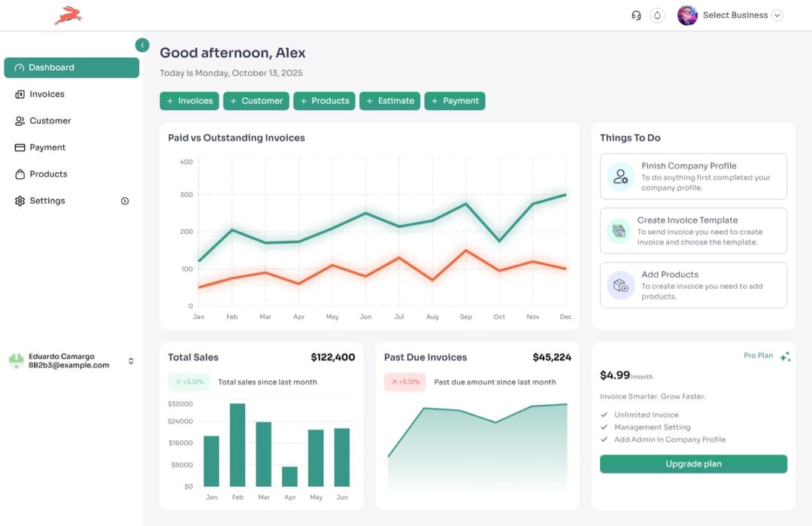Click the $45,224 Past Due value
The image size is (812, 526).
coord(552,357)
